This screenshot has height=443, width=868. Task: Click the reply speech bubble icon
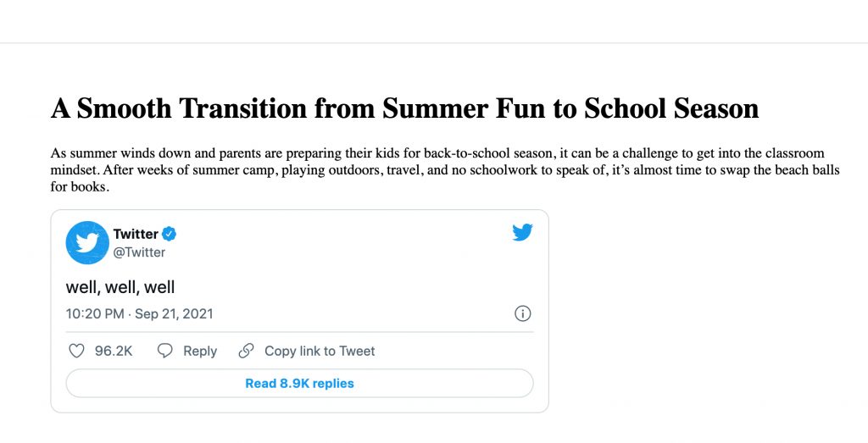[165, 351]
